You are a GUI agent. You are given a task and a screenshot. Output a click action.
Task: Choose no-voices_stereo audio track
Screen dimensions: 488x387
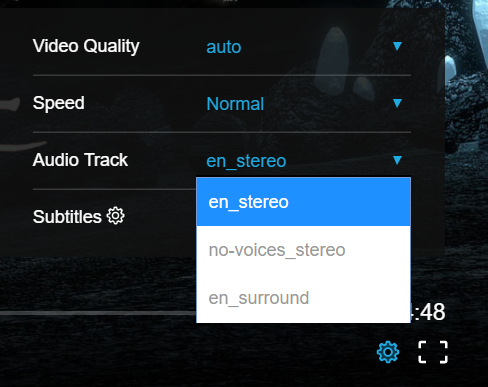[x=303, y=250]
